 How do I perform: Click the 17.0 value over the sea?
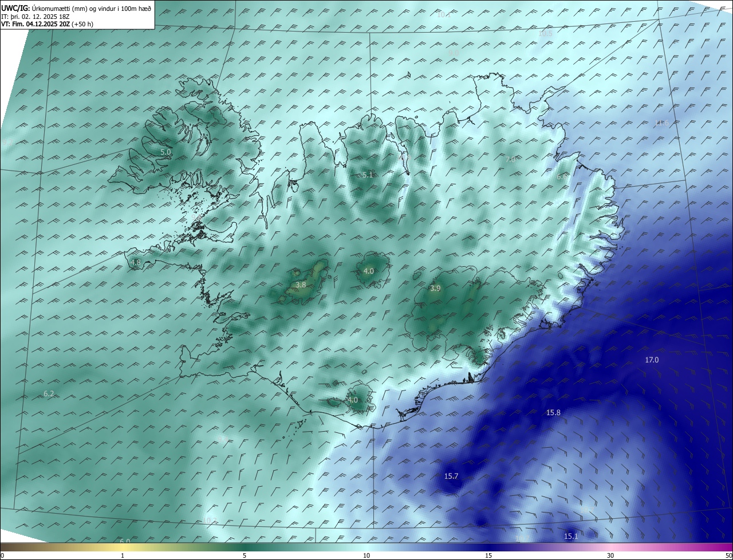[652, 360]
